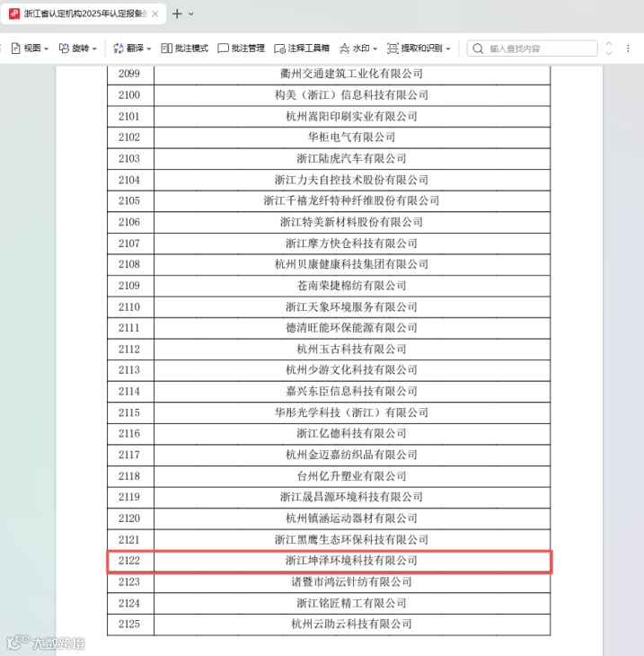Image resolution: width=644 pixels, height=656 pixels.
Task: Select row number 2099
Action: pos(129,74)
